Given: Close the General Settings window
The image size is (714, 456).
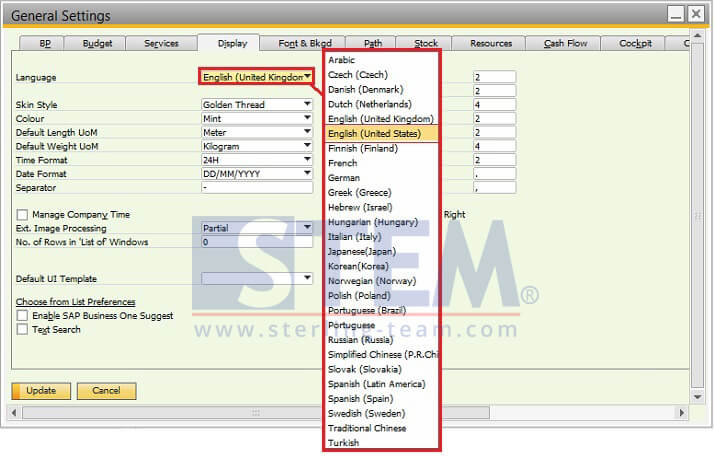Looking at the screenshot, I should [696, 15].
